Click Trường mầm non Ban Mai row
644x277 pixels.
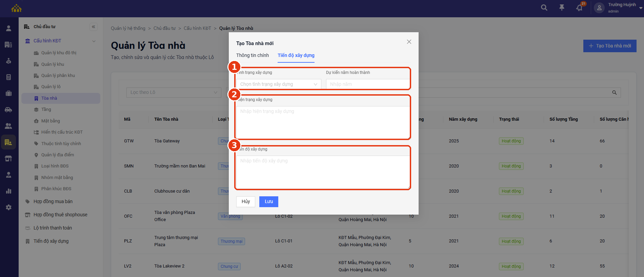180,166
